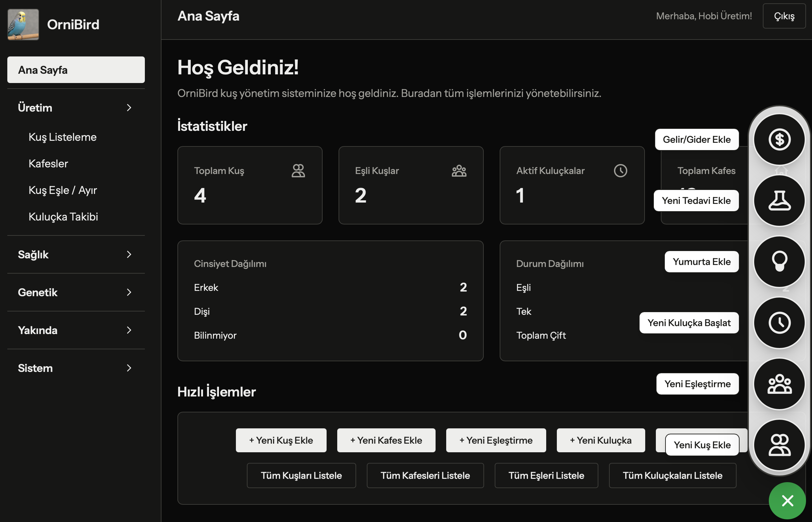Click the lightbulb icon for Yumurta Ekle
Screen dimensions: 812x522
pos(779,261)
